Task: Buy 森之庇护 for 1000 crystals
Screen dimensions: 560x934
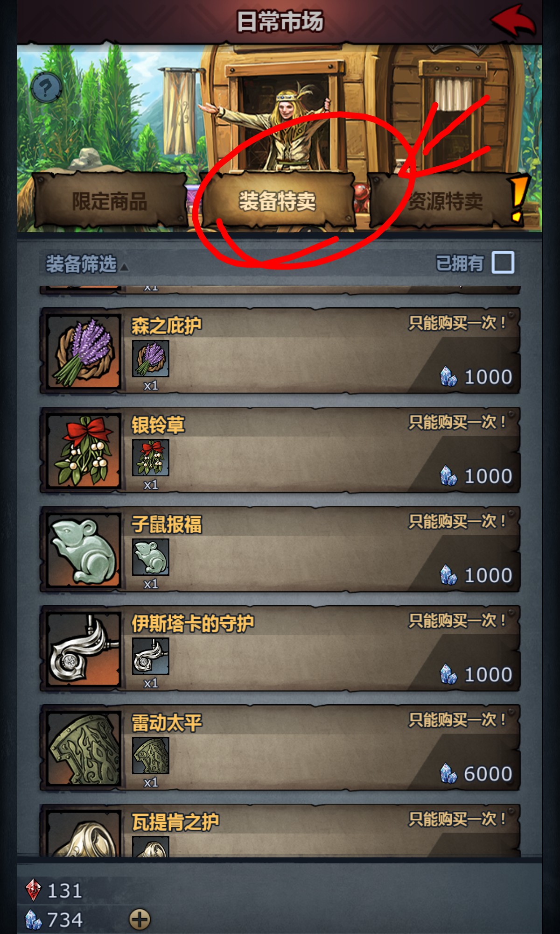Action: tap(476, 376)
